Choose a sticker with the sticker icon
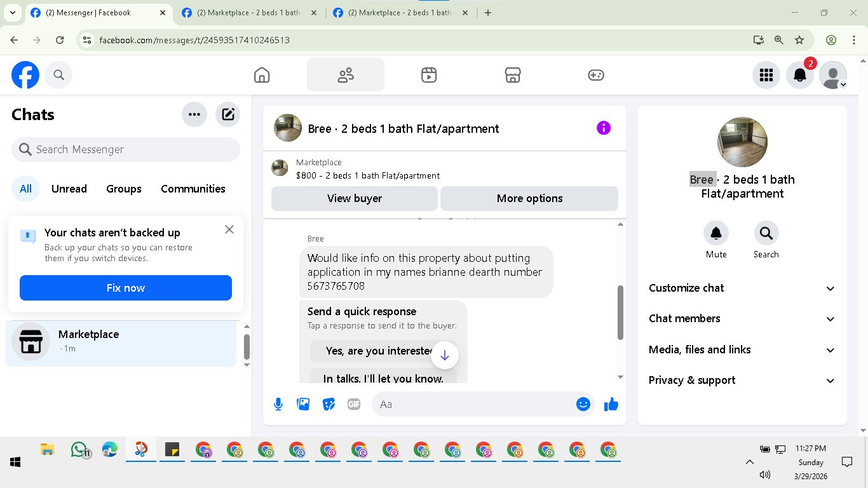Screen dimensions: 868x488 click(x=329, y=404)
